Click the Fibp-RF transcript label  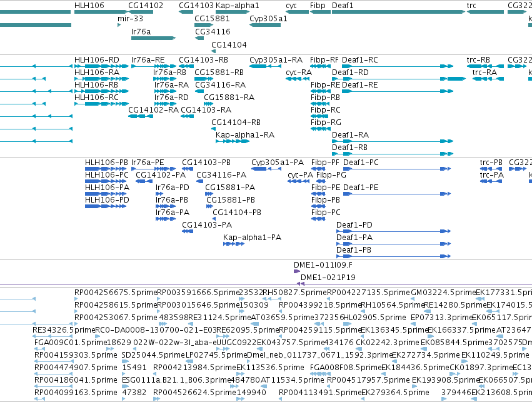pyautogui.click(x=324, y=60)
